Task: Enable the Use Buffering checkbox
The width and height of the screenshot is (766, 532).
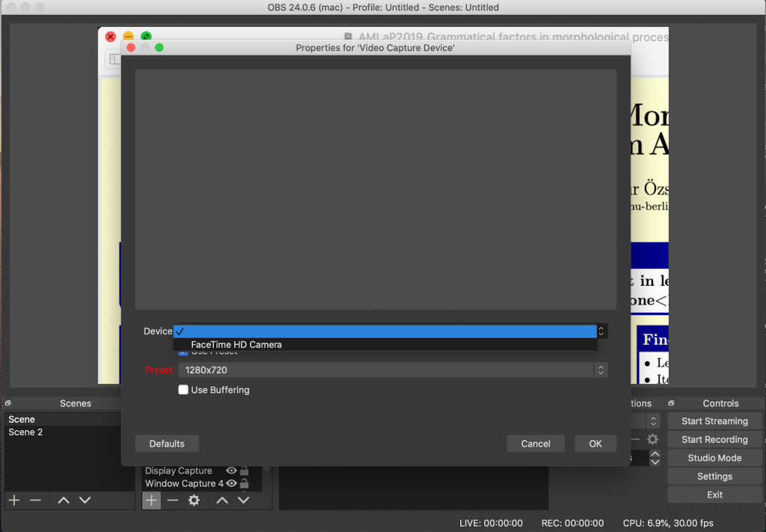Action: click(183, 390)
